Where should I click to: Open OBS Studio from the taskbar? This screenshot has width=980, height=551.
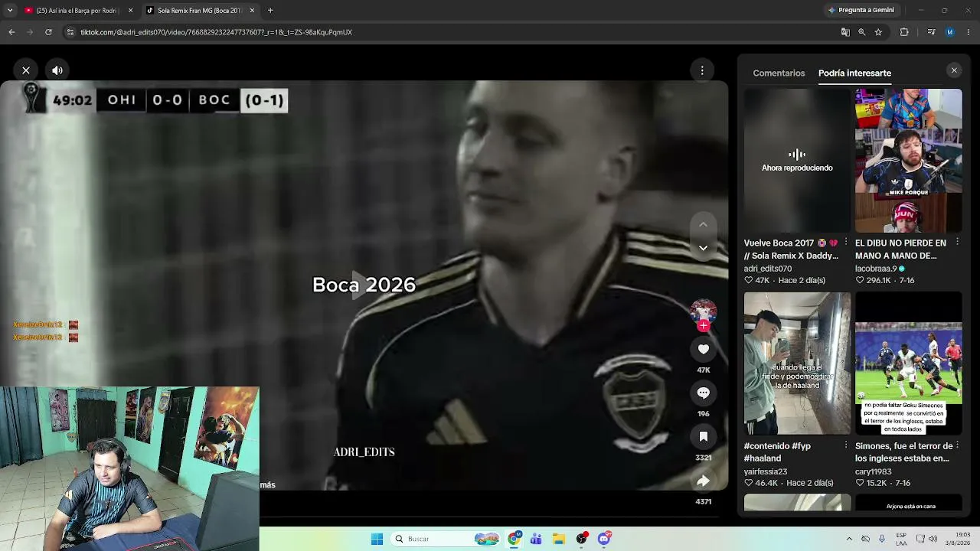click(x=582, y=539)
